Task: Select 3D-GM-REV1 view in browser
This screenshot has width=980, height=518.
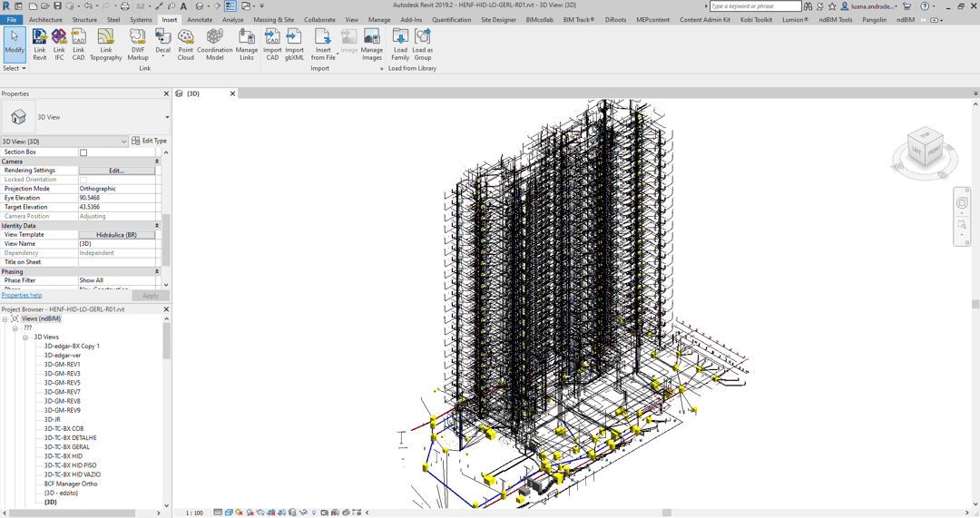Action: point(62,365)
